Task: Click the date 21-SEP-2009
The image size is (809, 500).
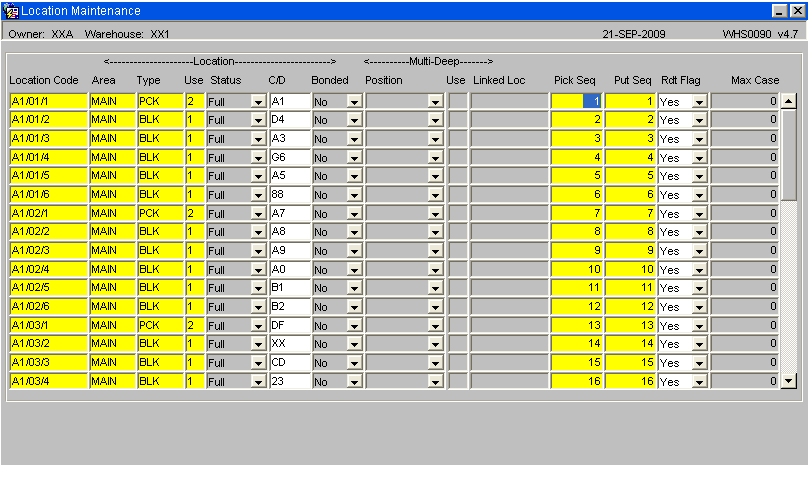Action: pos(634,34)
